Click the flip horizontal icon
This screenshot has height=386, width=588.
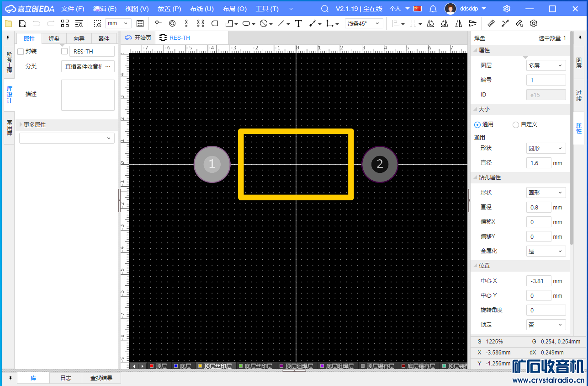tap(430, 24)
